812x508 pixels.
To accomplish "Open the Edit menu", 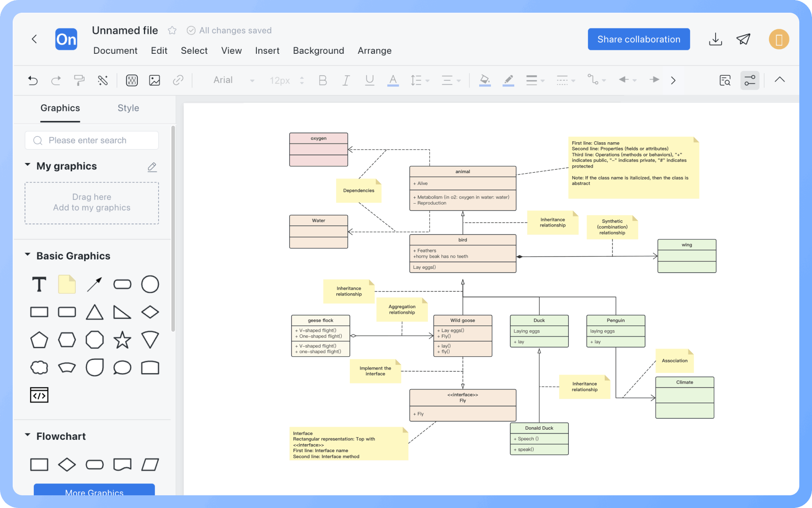I will [159, 51].
